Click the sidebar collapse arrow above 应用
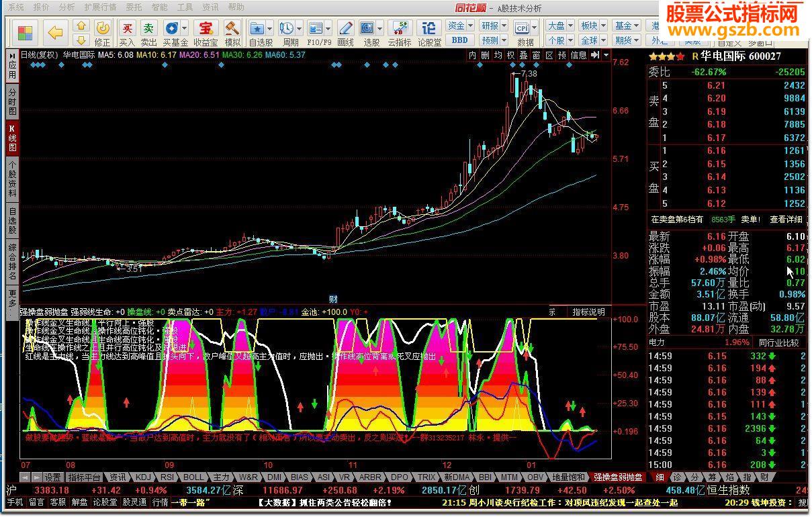Viewport: 812px width, 517px height. 12,56
